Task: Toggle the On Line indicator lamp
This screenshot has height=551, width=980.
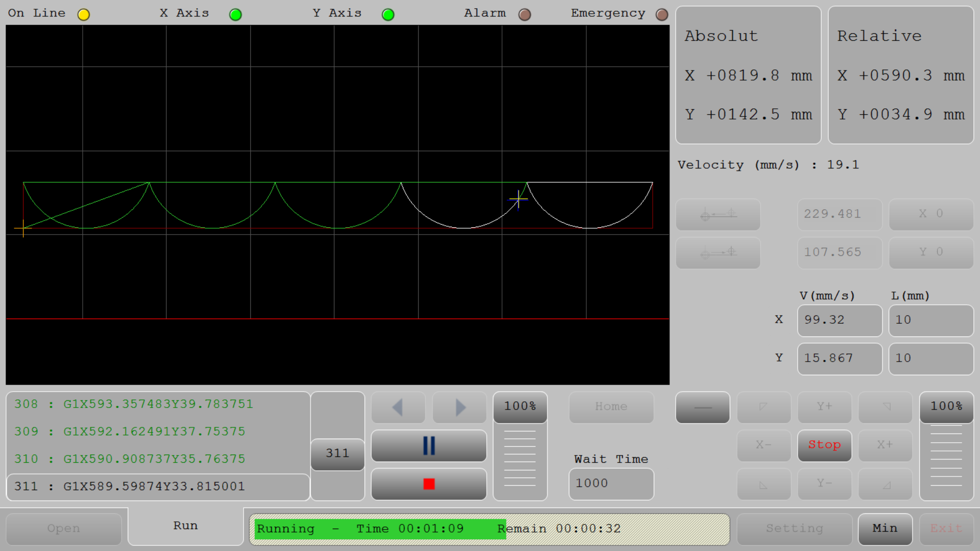Action: click(x=83, y=14)
